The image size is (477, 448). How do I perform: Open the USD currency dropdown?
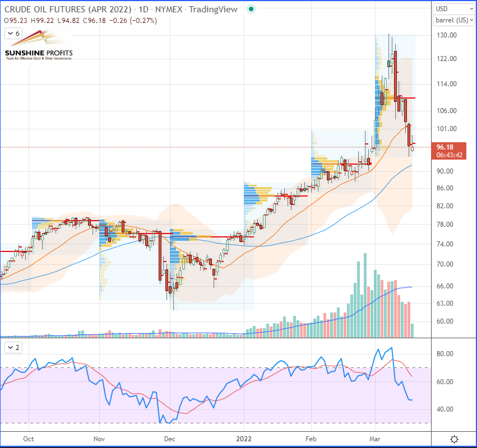click(x=453, y=9)
